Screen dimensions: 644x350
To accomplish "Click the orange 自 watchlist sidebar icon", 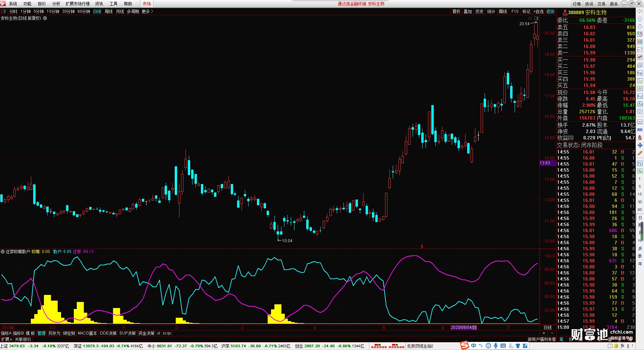I will [640, 88].
